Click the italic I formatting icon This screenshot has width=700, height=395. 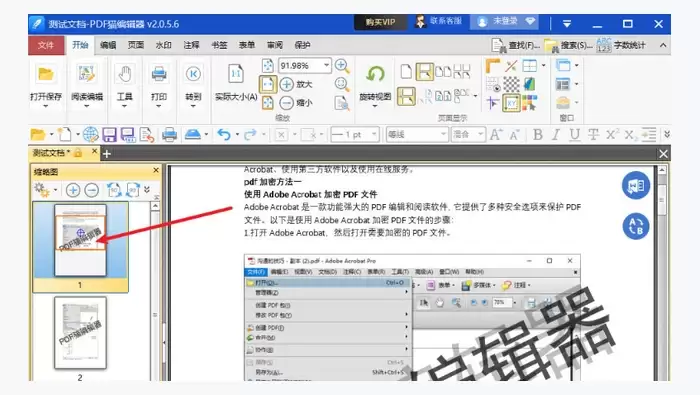tap(556, 134)
